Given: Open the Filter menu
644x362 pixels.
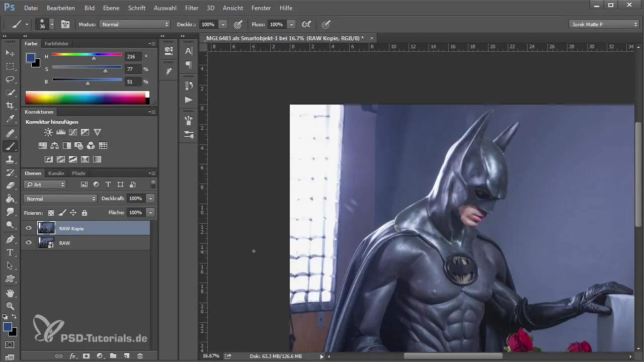Looking at the screenshot, I should tap(191, 8).
